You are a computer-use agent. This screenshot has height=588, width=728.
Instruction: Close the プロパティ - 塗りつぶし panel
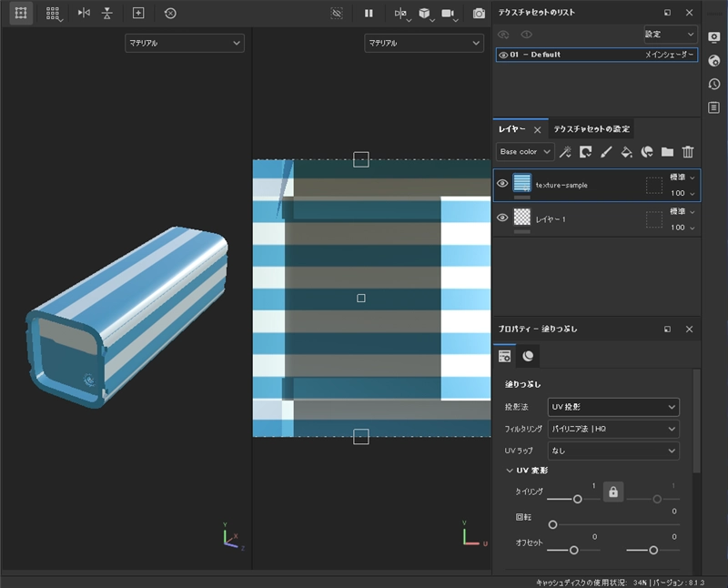pyautogui.click(x=690, y=329)
